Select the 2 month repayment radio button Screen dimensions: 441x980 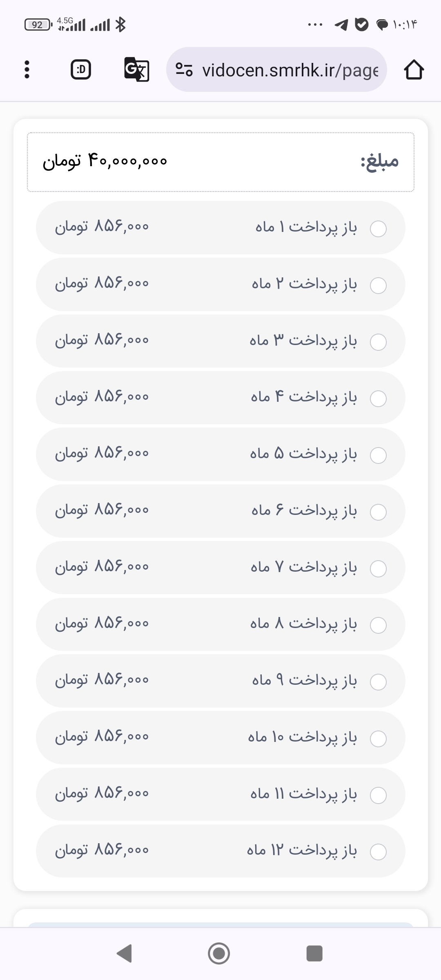click(x=378, y=285)
